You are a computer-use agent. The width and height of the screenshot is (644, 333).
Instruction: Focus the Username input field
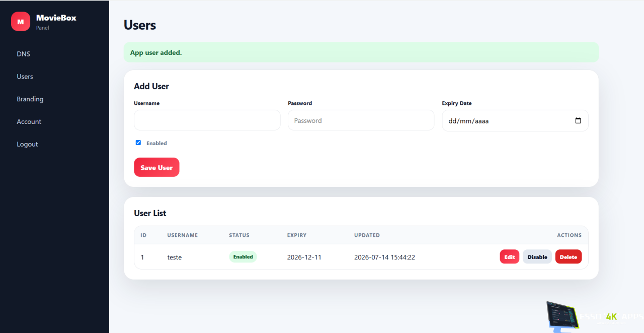click(x=207, y=120)
